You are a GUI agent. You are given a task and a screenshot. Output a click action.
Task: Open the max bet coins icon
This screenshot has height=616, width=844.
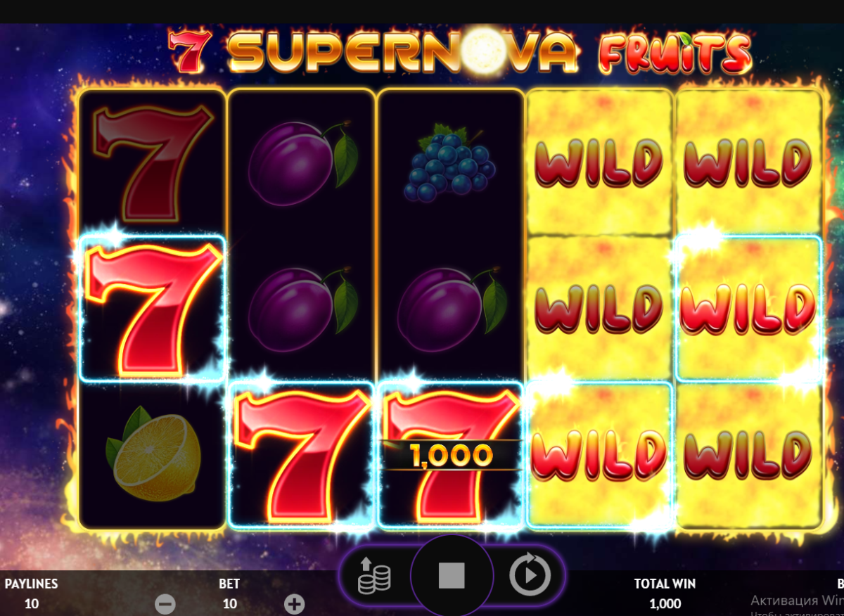[373, 576]
